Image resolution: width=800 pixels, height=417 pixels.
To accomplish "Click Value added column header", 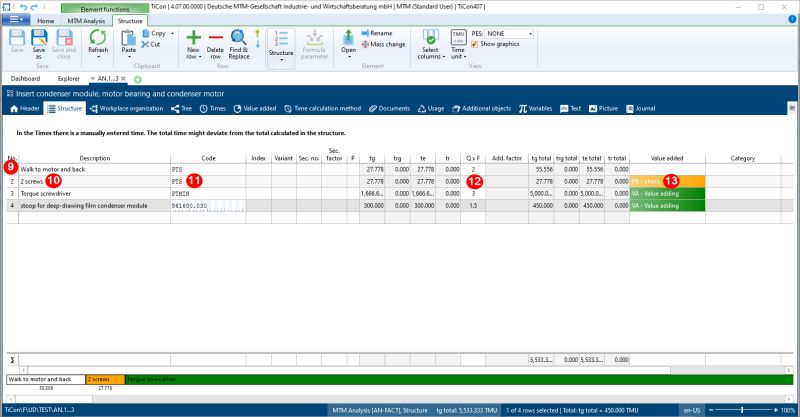I will pos(667,159).
